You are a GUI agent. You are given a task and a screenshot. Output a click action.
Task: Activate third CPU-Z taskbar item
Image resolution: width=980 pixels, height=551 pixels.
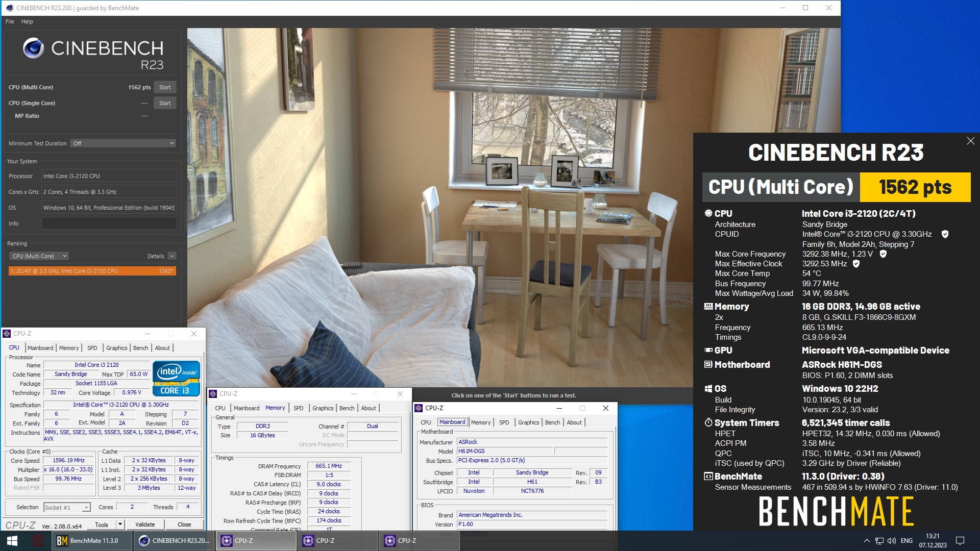coord(419,541)
